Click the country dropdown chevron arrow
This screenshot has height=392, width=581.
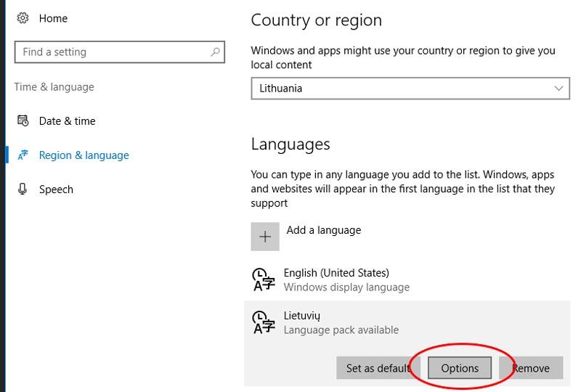558,88
